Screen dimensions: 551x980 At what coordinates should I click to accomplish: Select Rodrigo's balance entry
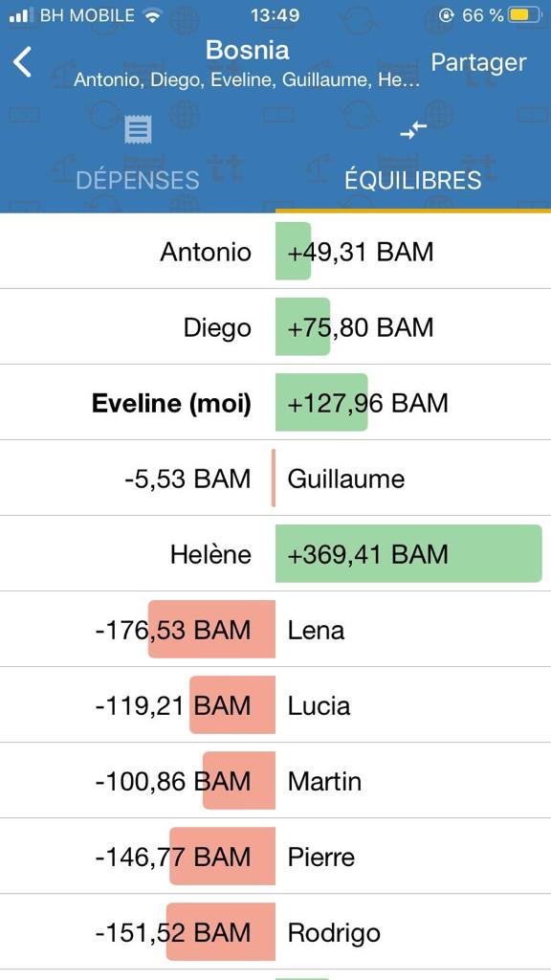275,932
